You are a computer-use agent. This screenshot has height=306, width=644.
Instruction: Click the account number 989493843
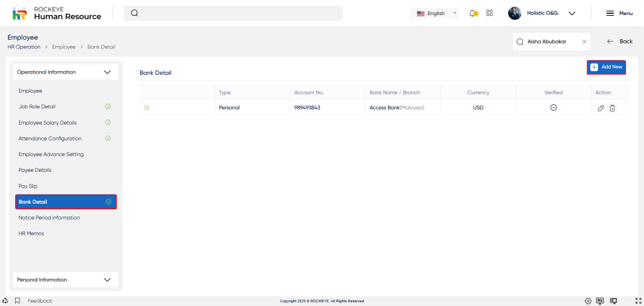(x=307, y=108)
